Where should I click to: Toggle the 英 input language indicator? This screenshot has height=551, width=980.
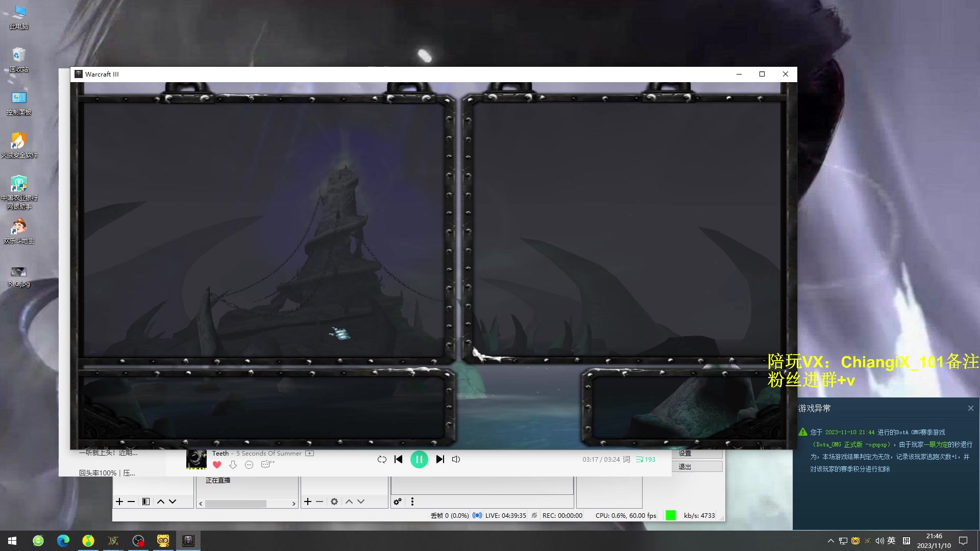point(892,541)
